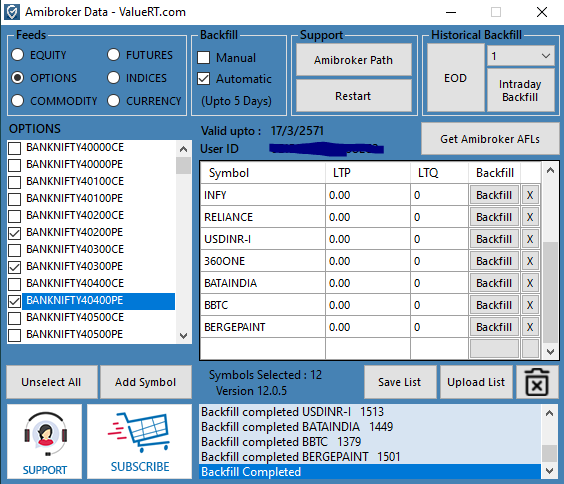The width and height of the screenshot is (564, 484).
Task: Click the Unselect All button
Action: pos(51,382)
